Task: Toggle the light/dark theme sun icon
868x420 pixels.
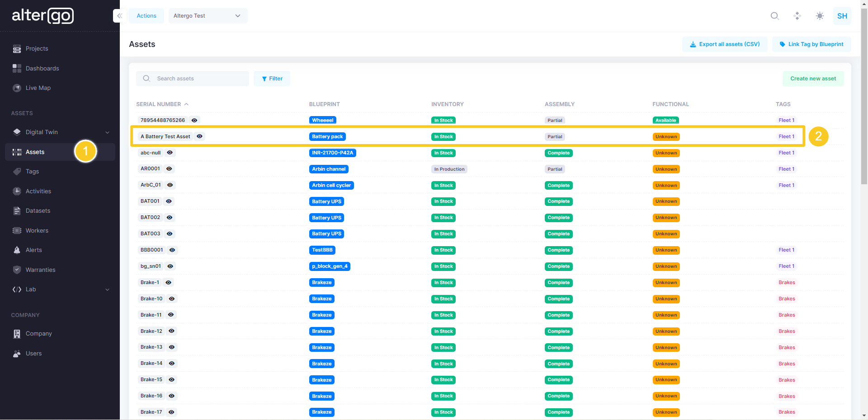Action: 820,16
